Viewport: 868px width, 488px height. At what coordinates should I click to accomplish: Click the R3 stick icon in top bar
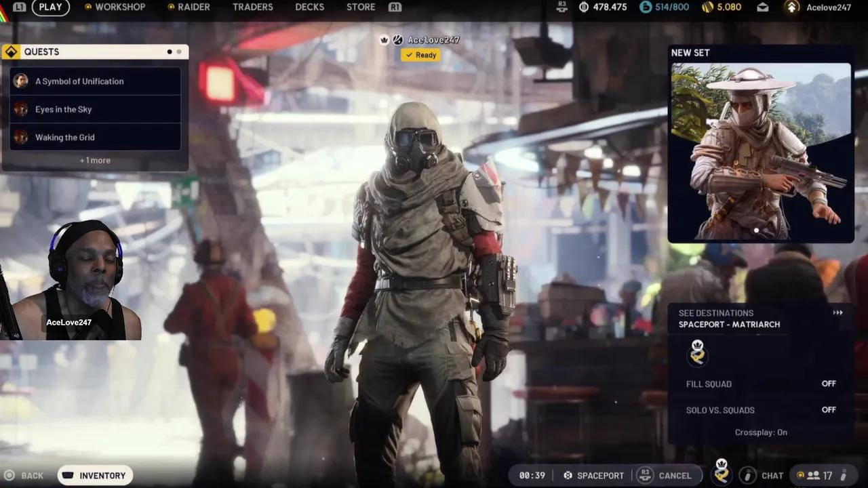pyautogui.click(x=561, y=7)
